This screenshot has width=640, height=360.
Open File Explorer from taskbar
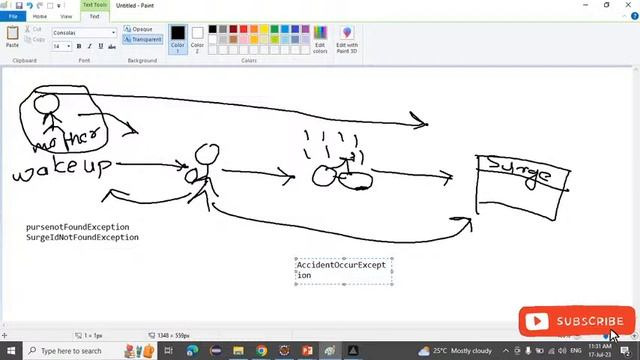(238, 351)
